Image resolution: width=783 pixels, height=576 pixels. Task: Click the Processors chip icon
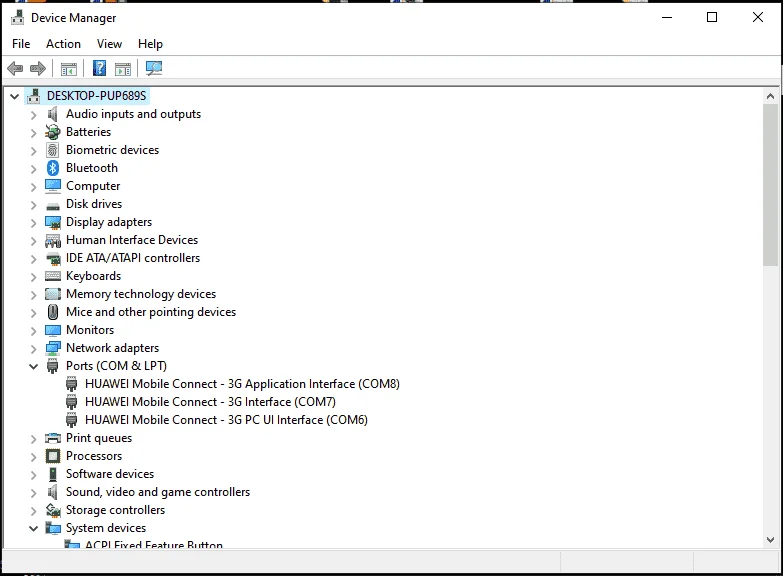[52, 456]
